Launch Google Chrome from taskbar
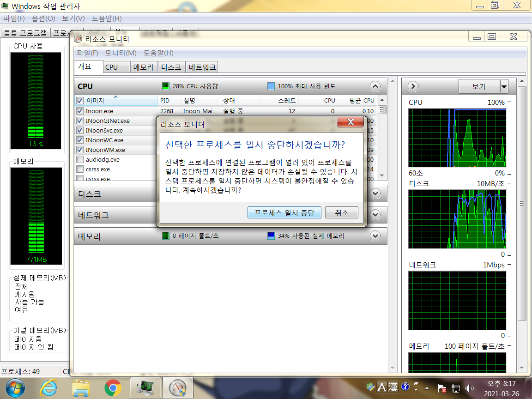532x399 pixels. coord(113,388)
